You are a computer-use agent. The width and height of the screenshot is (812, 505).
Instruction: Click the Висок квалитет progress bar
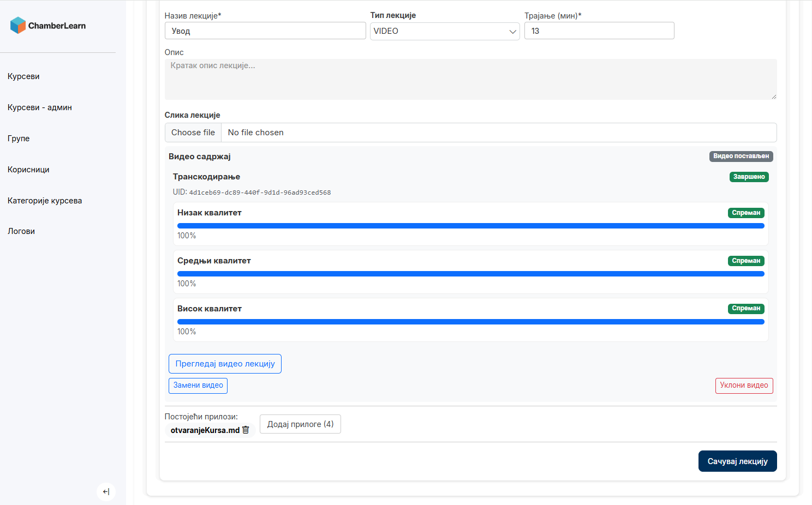(471, 322)
